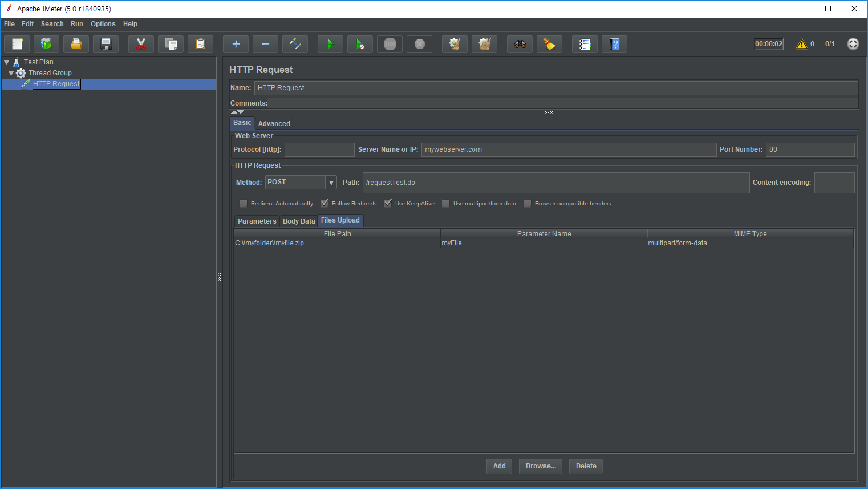
Task: Click Start no pauses icon
Action: (360, 44)
